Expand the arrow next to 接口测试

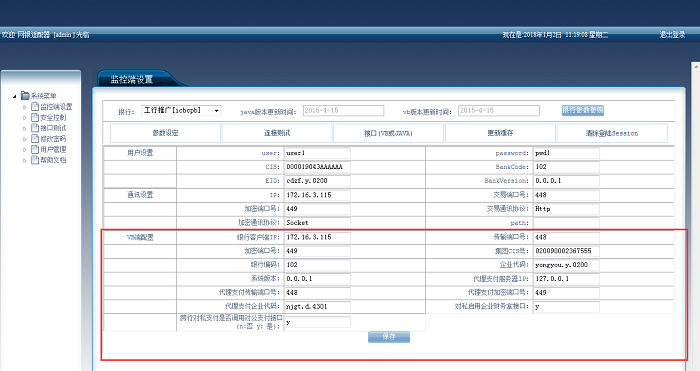point(25,129)
